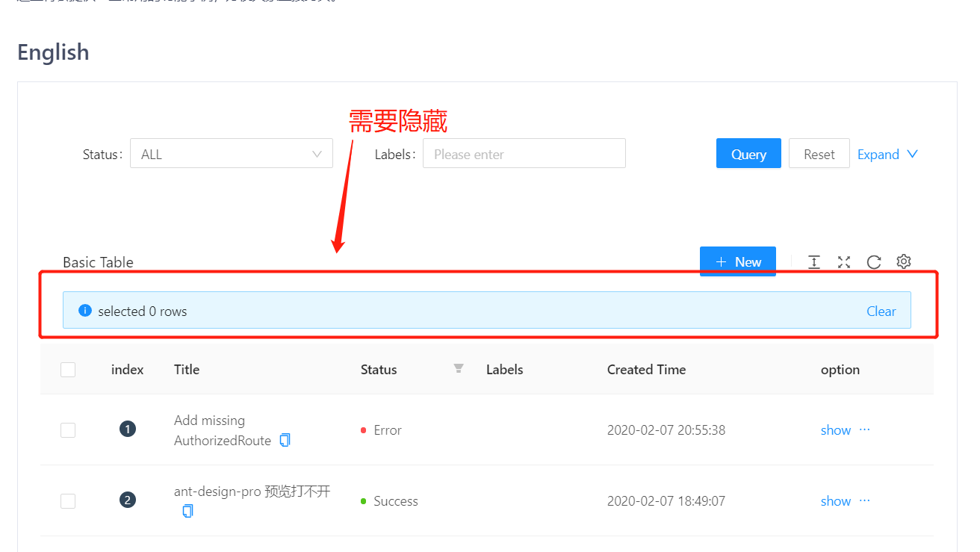Screen dimensions: 980x552
Task: Open the table density adjustment icon
Action: 814,261
